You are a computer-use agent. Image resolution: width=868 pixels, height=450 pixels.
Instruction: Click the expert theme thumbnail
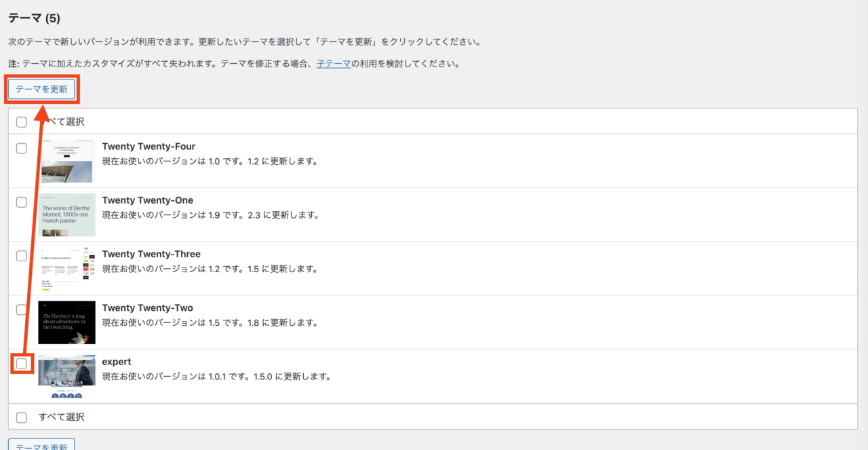(66, 377)
